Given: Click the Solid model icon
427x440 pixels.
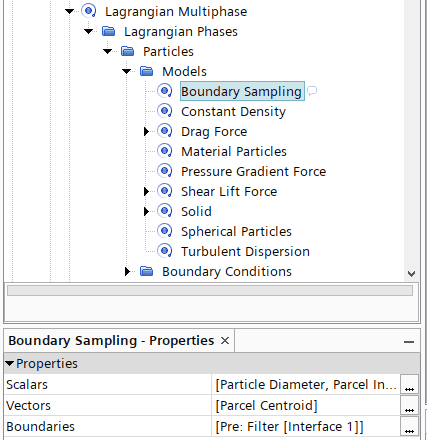Looking at the screenshot, I should 165,211.
